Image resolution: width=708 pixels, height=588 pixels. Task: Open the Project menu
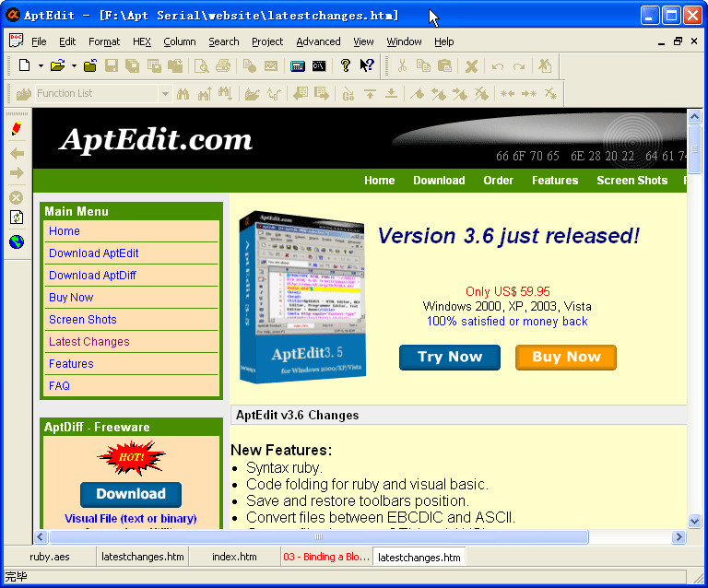267,41
